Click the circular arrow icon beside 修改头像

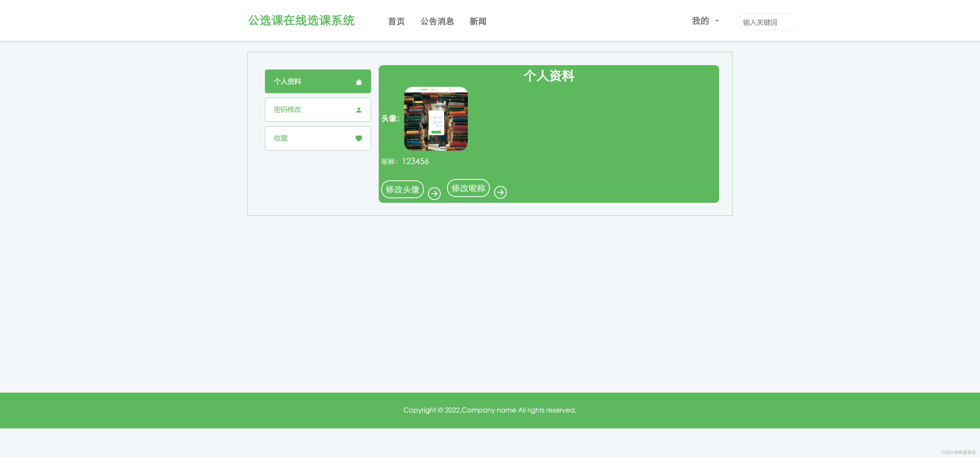(x=434, y=193)
